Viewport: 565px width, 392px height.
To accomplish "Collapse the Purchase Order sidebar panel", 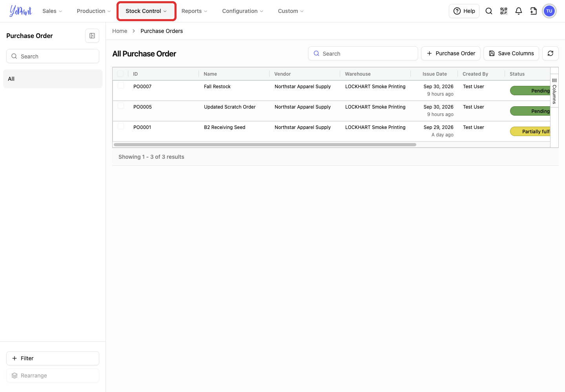I will 92,36.
